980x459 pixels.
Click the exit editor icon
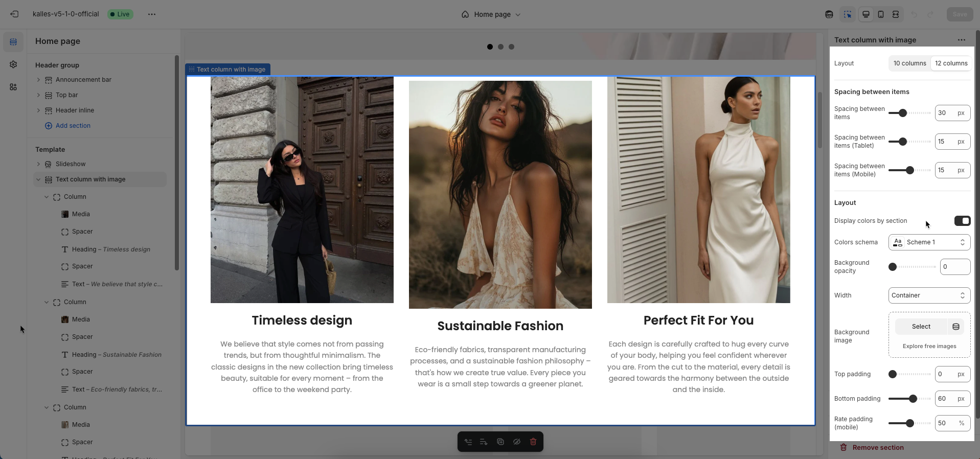click(14, 14)
